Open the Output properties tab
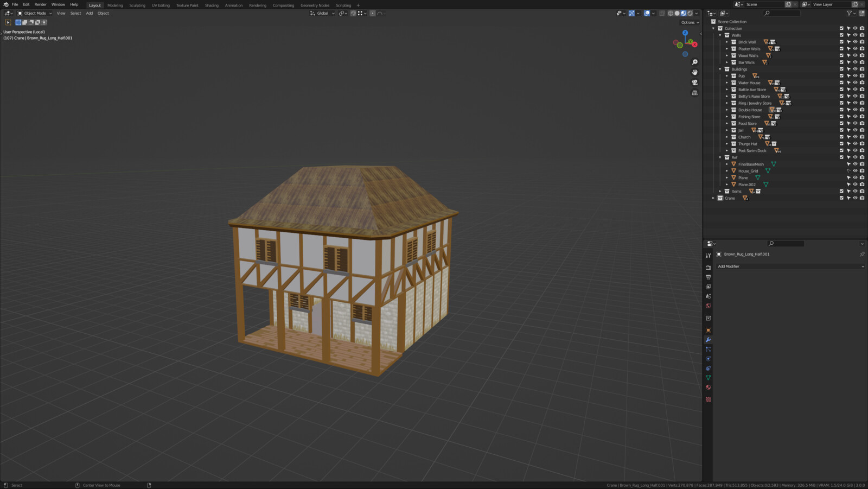Screen dimensions: 868x489 tap(708, 277)
